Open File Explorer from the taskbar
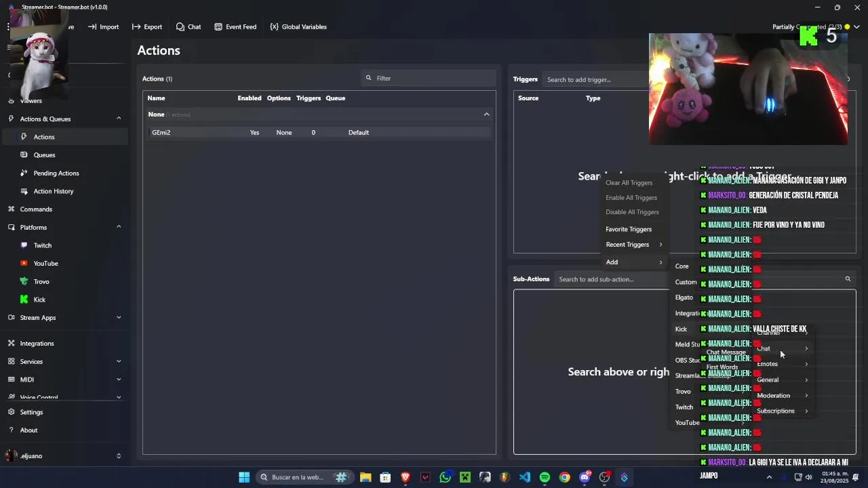Viewport: 868px width, 488px height. (x=366, y=477)
